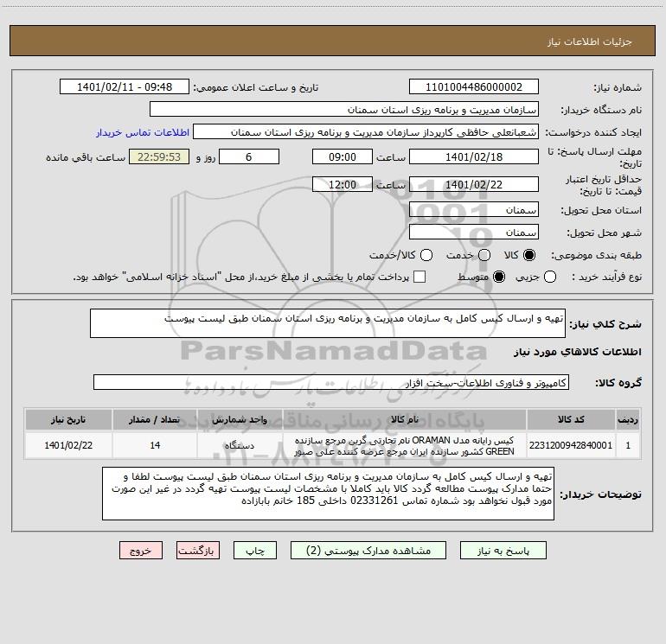Viewport: 666px width, 644px height.
Task: Click the 'تاریخ نیاز' column header
Action: 68,419
